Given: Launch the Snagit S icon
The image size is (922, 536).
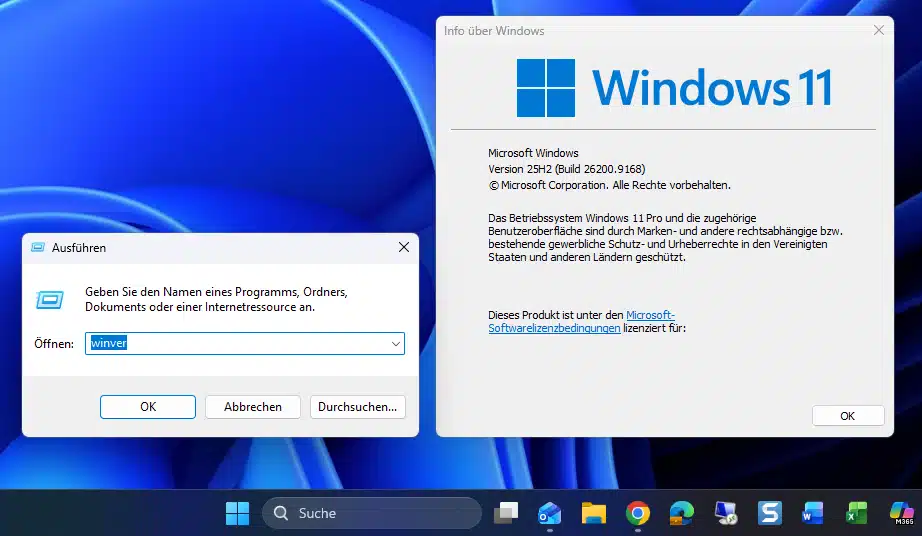Looking at the screenshot, I should pyautogui.click(x=770, y=513).
